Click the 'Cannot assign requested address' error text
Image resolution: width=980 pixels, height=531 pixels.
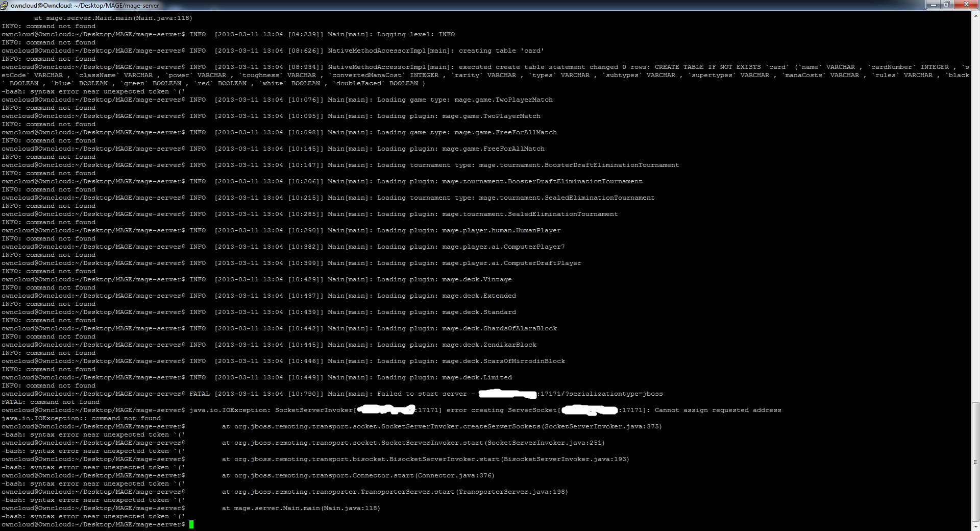pyautogui.click(x=718, y=410)
